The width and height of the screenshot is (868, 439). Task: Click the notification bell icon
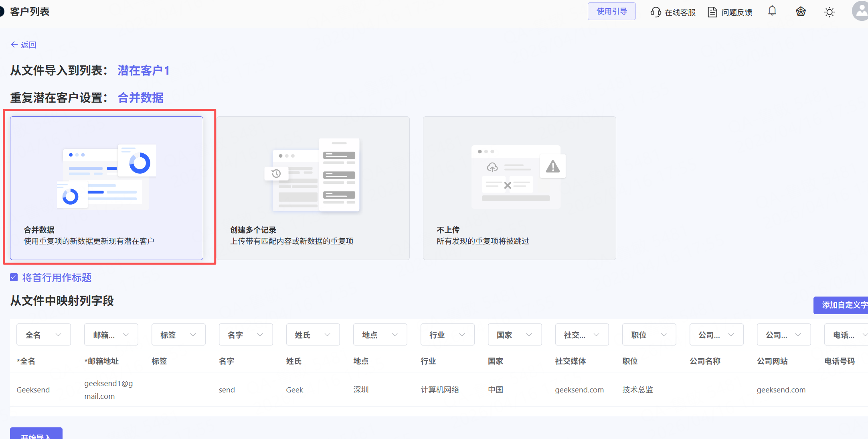coord(772,11)
